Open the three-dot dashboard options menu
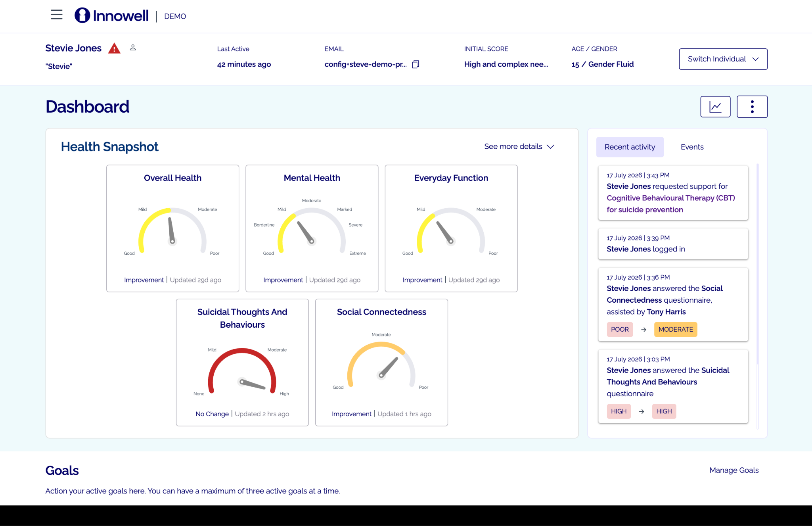Screen dimensions: 812x526 752,107
